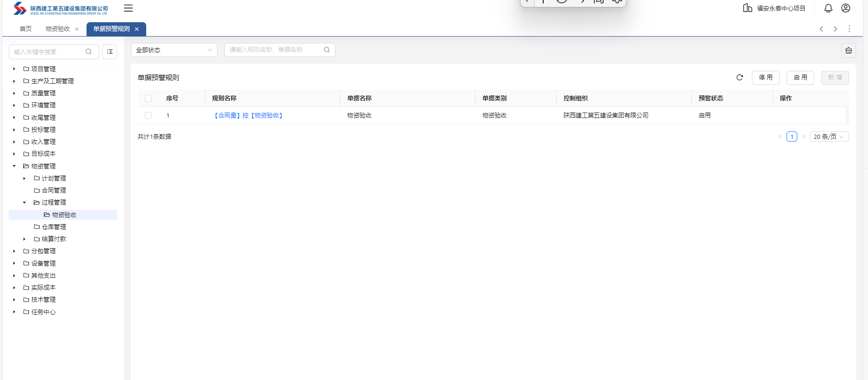Image resolution: width=868 pixels, height=380 pixels.
Task: Collapse the 物资管理 tree node
Action: (14, 166)
